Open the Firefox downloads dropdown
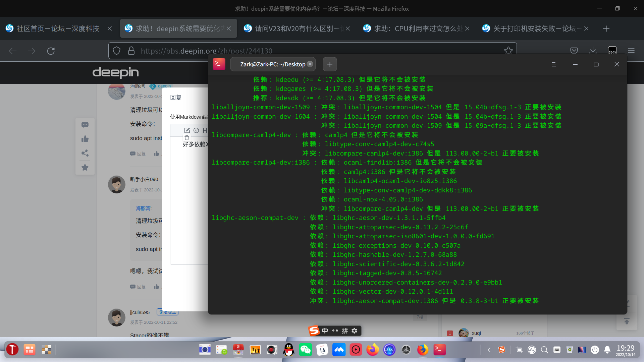The width and height of the screenshot is (644, 362). [593, 51]
